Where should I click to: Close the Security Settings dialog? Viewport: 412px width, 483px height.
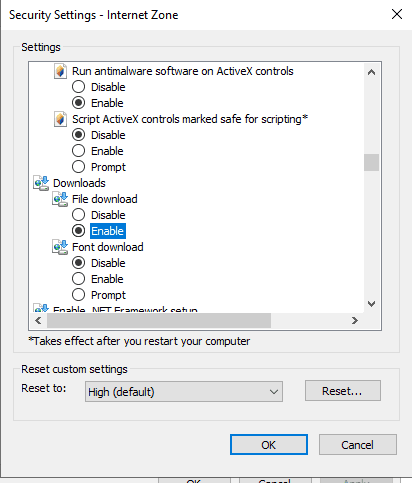[x=397, y=14]
